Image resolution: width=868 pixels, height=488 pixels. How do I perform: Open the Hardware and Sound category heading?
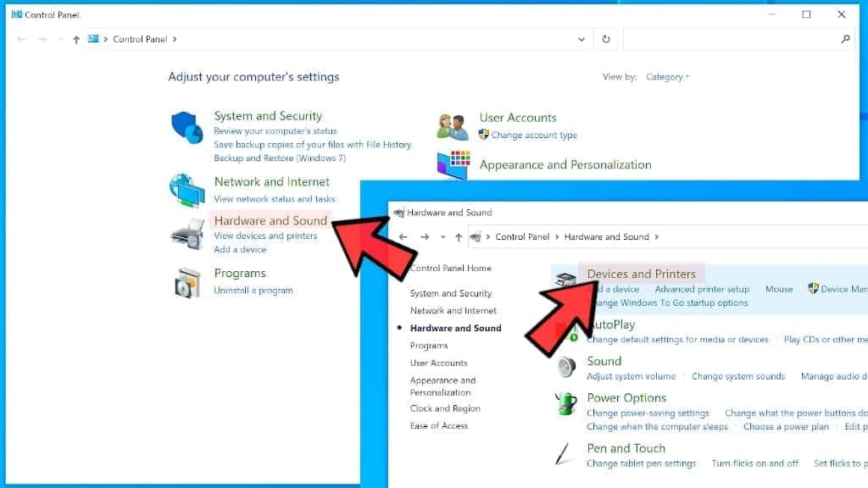270,220
